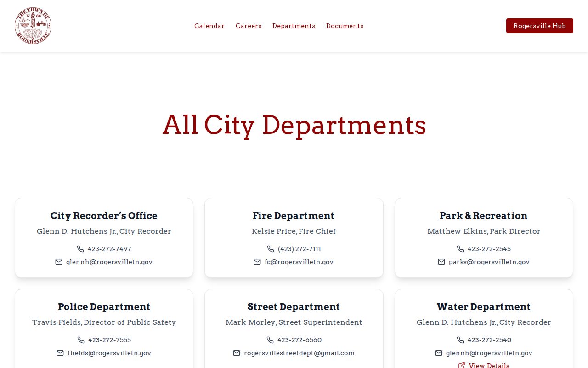Click the envelope icon beside fc@rogersvilletn.gov

coord(257,262)
